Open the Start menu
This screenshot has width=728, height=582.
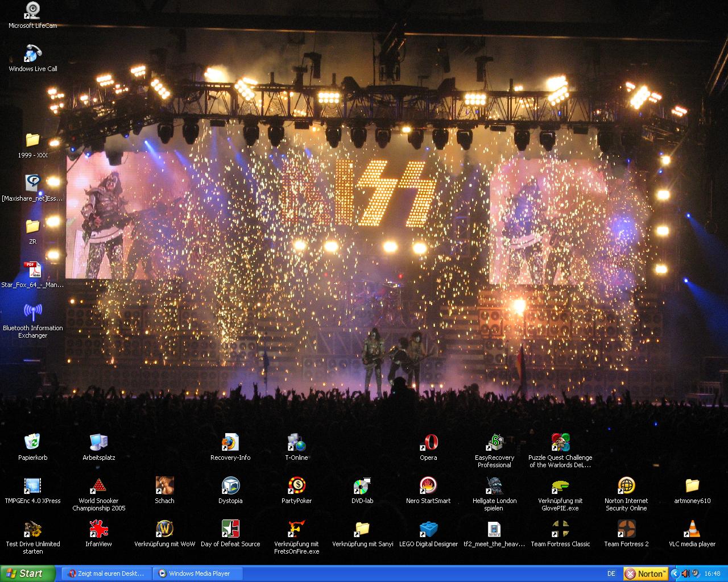[x=28, y=573]
